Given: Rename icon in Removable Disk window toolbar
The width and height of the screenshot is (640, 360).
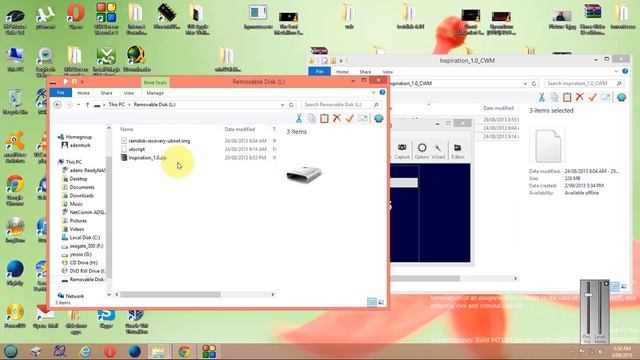Looking at the screenshot, I should pyautogui.click(x=363, y=118).
